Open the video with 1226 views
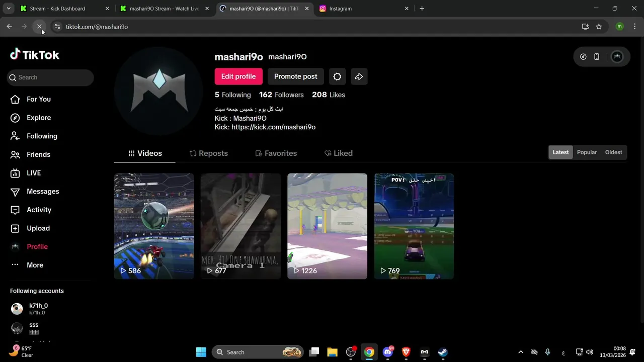This screenshot has width=644, height=362. click(x=327, y=226)
